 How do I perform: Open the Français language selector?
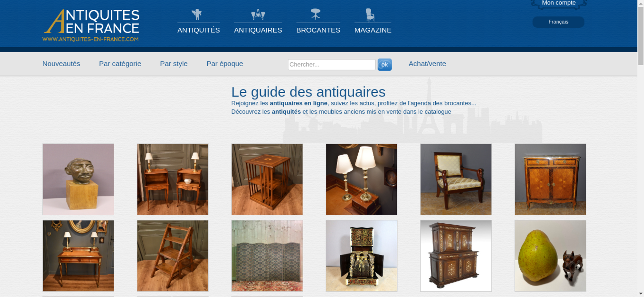558,22
